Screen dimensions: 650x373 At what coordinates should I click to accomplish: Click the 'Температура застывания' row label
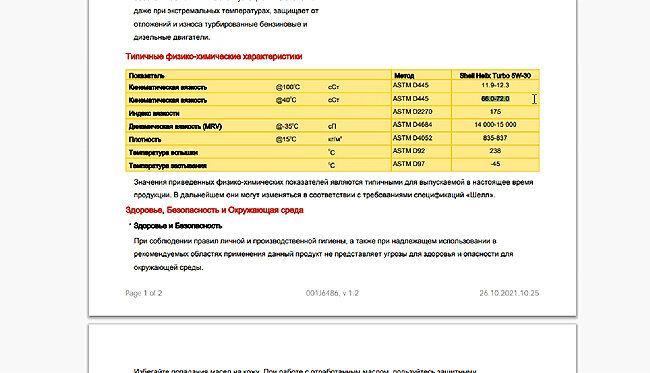167,166
